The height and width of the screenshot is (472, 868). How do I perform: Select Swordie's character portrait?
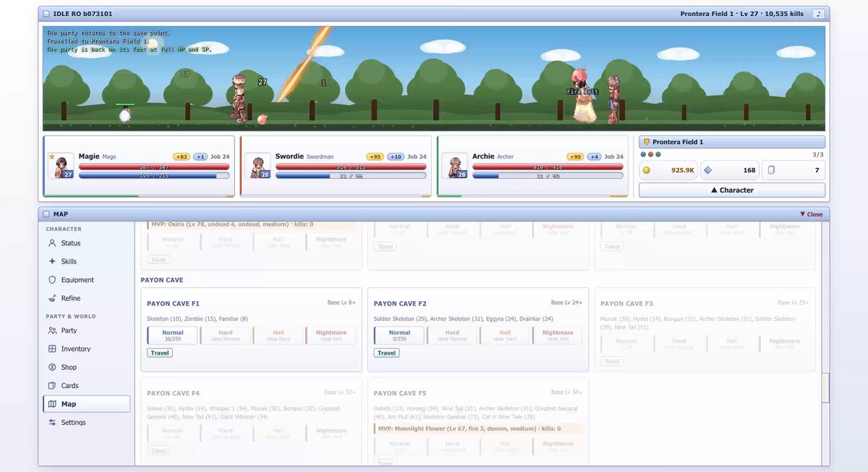point(258,166)
